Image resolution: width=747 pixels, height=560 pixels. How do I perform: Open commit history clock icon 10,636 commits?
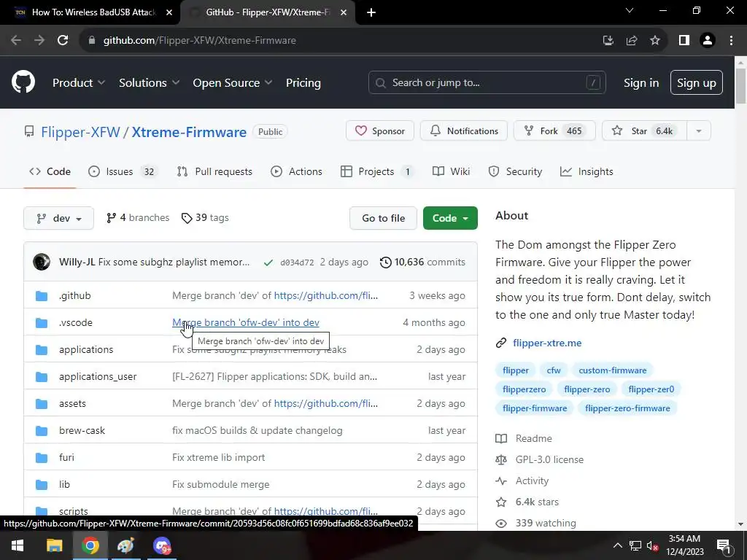pyautogui.click(x=385, y=262)
